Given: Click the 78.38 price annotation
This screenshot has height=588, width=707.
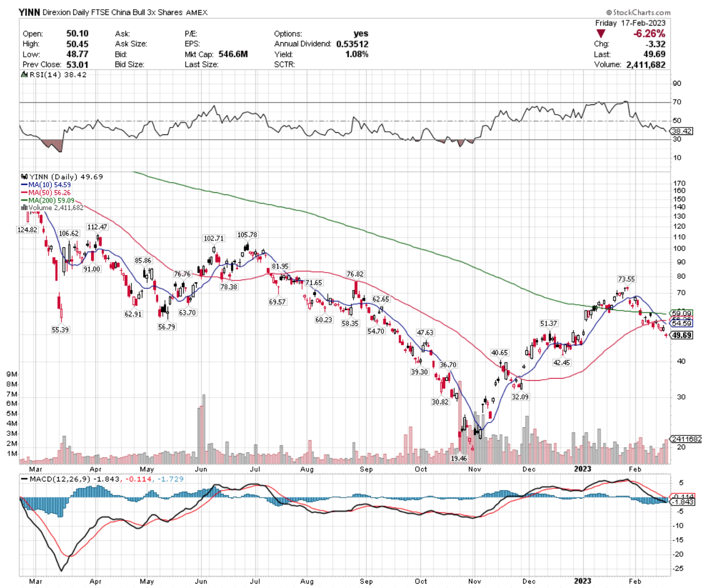Looking at the screenshot, I should coord(229,287).
